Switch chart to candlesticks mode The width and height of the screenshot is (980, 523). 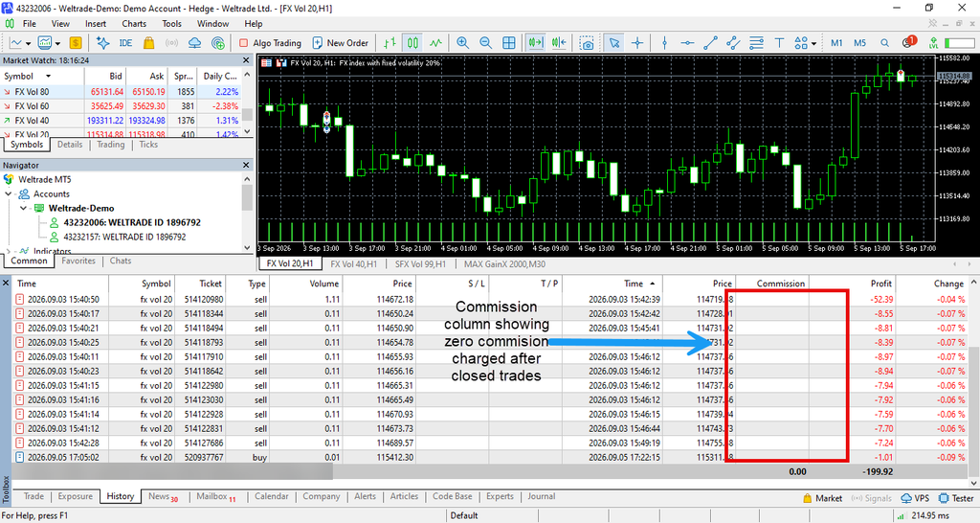(x=412, y=43)
